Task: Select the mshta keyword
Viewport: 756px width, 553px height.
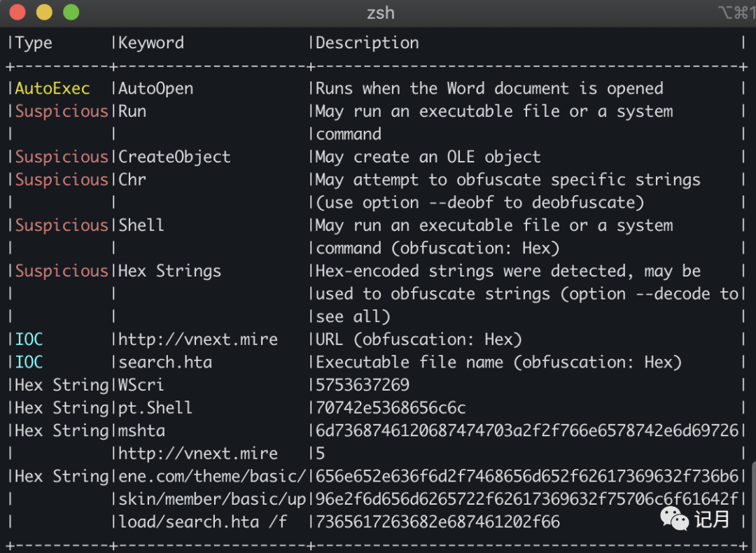Action: click(x=141, y=431)
